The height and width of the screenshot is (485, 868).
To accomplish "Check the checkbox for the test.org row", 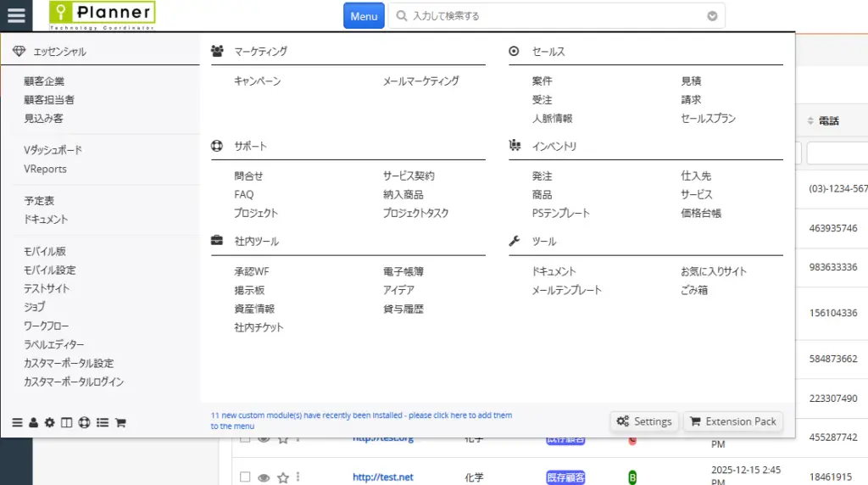I will click(245, 439).
